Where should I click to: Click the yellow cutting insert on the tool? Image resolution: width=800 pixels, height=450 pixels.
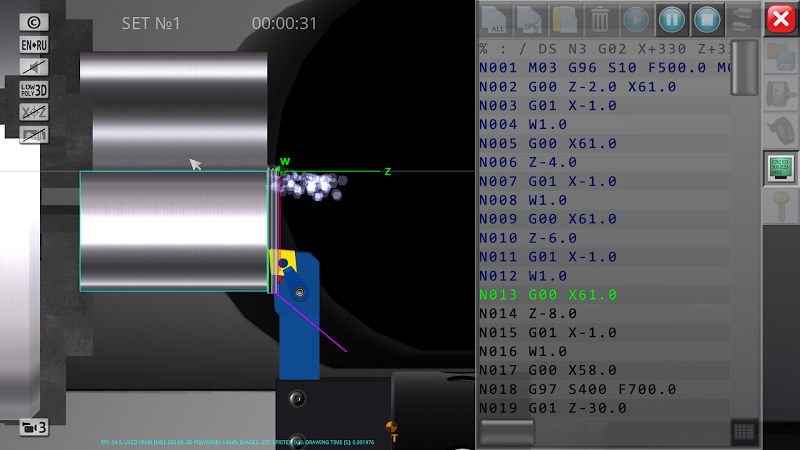coord(283,262)
